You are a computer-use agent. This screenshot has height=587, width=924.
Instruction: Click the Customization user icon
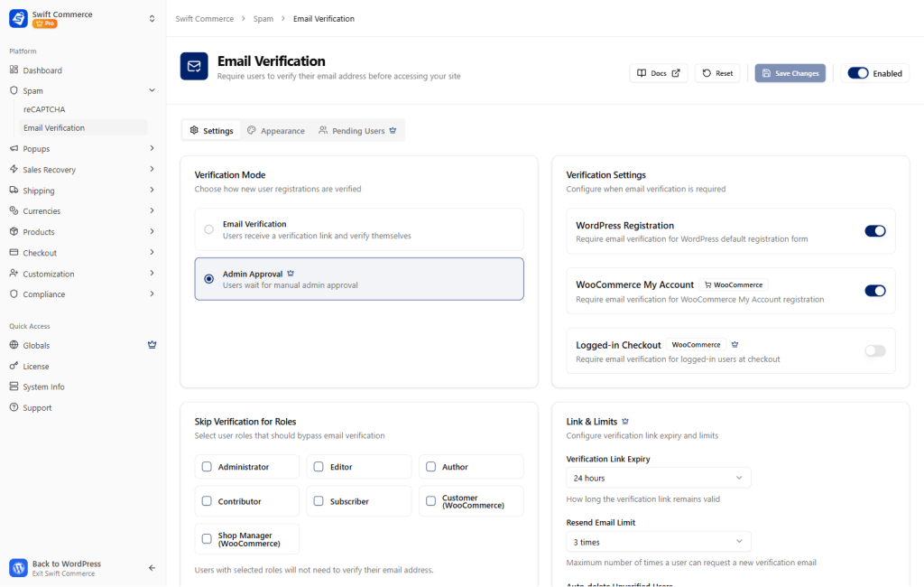click(x=14, y=273)
